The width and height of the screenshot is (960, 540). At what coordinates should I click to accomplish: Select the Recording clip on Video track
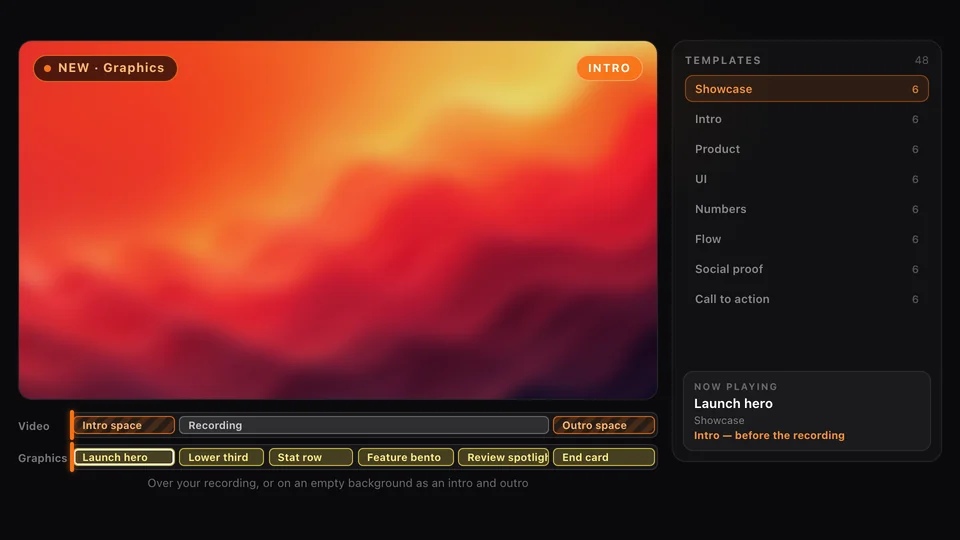[x=364, y=425]
